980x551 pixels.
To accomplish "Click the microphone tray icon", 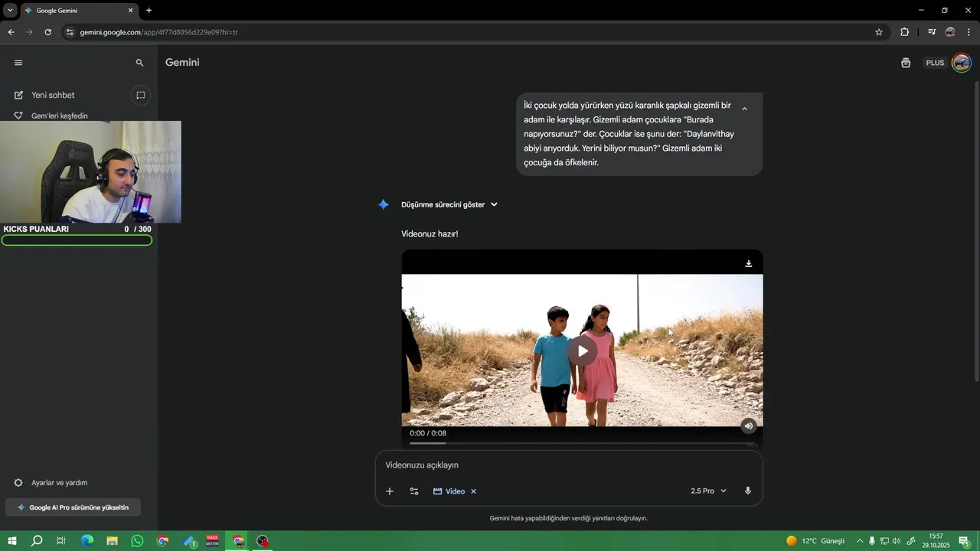I will click(x=872, y=541).
